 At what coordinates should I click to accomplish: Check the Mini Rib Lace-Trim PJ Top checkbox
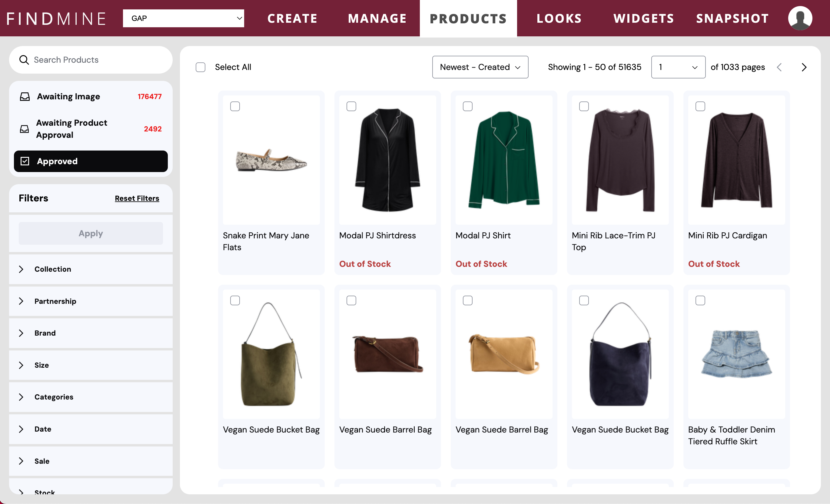click(x=584, y=106)
